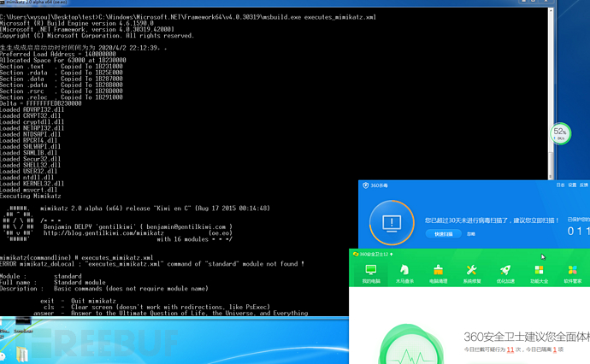
Task: Click the 'Loaded ADVAPI32.dll' line
Action: coord(32,110)
